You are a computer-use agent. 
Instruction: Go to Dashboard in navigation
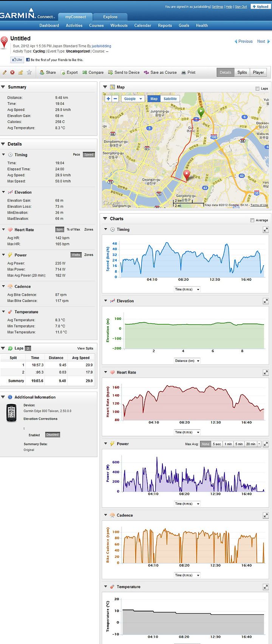(49, 26)
